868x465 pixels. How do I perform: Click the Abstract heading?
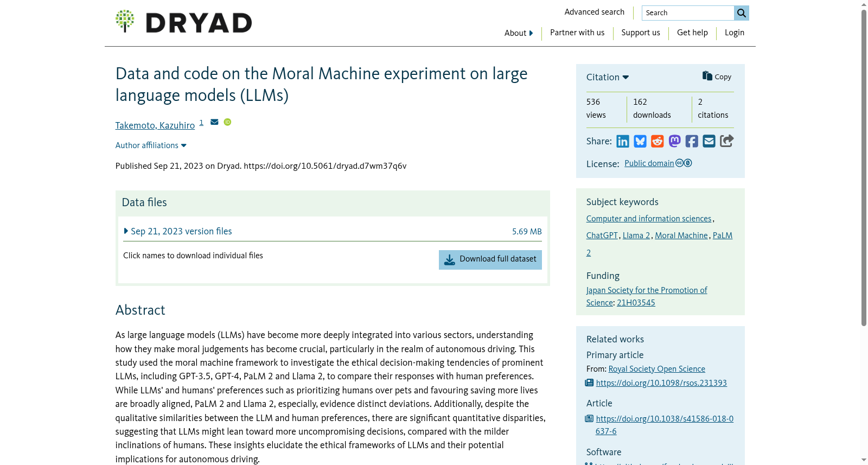(141, 310)
